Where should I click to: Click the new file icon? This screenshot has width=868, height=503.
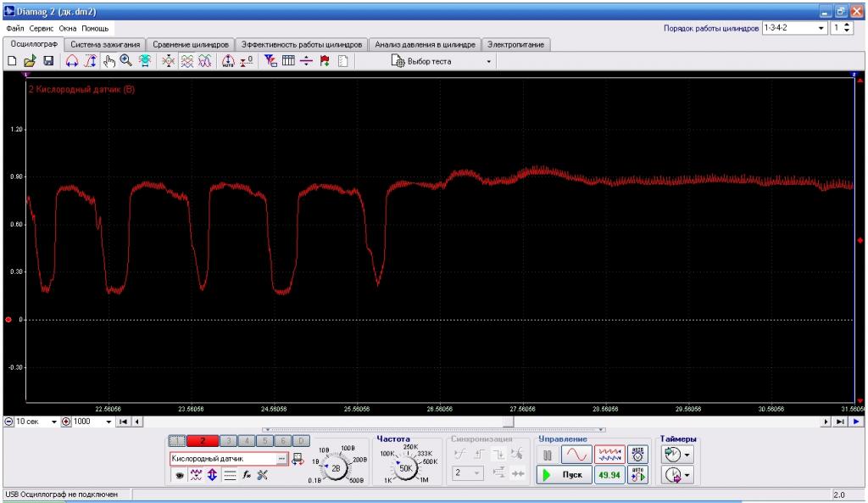point(12,61)
